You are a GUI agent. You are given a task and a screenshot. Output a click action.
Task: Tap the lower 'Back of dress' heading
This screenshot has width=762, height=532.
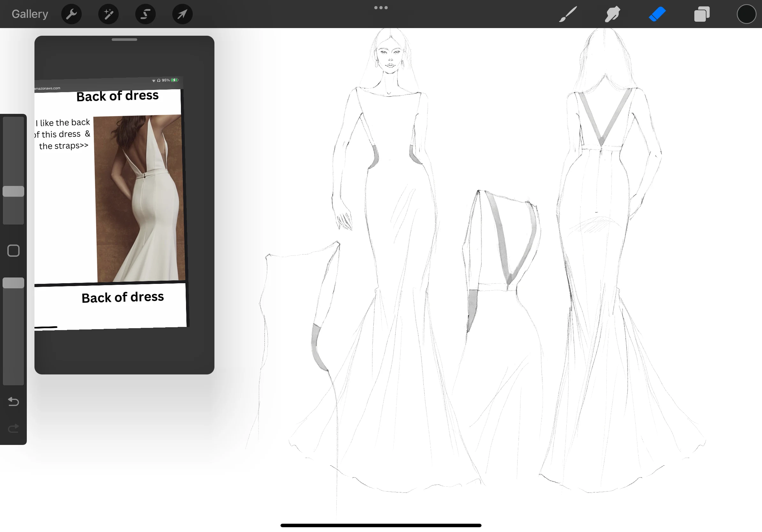pos(123,297)
